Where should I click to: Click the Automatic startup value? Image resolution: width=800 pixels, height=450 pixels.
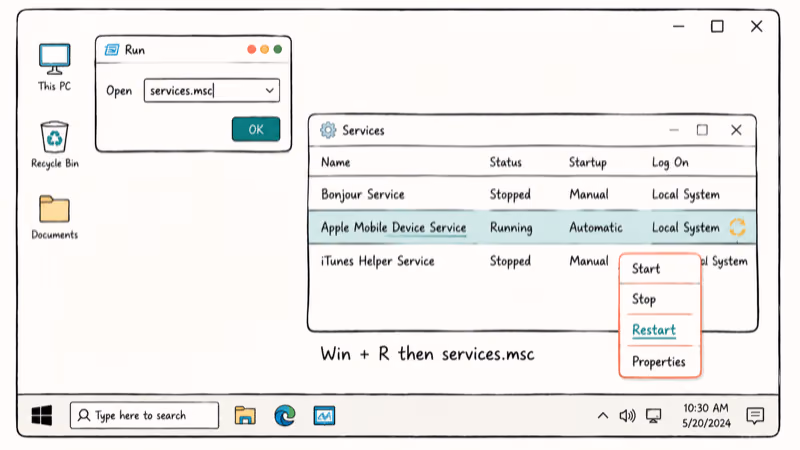(595, 228)
